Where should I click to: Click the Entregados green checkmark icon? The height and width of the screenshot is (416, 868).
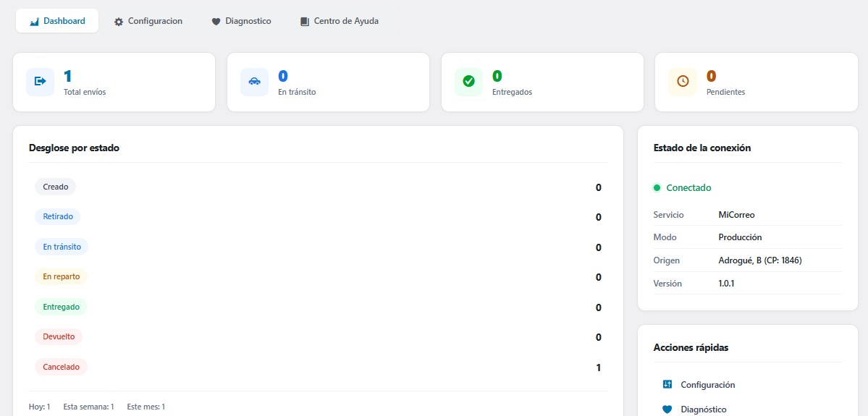(468, 82)
